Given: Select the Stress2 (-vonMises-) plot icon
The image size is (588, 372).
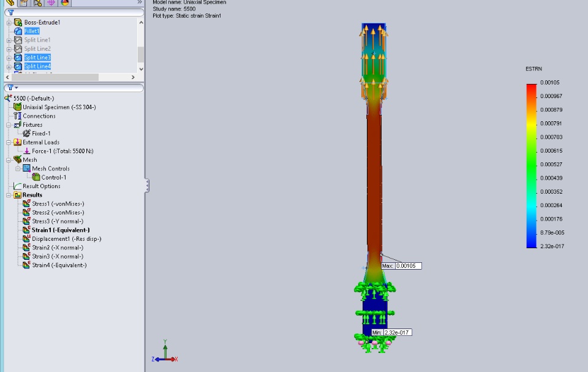Looking at the screenshot, I should (x=26, y=213).
